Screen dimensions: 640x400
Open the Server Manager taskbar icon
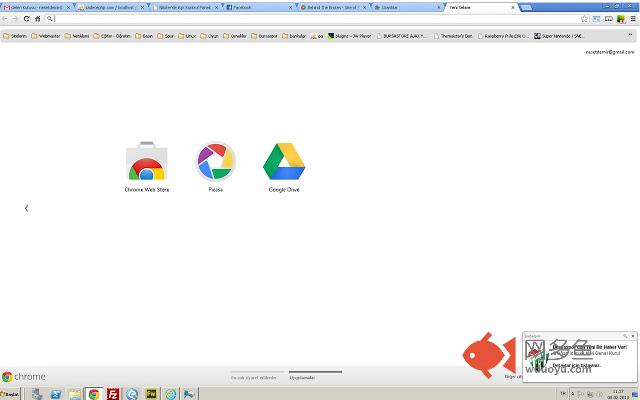pyautogui.click(x=37, y=394)
